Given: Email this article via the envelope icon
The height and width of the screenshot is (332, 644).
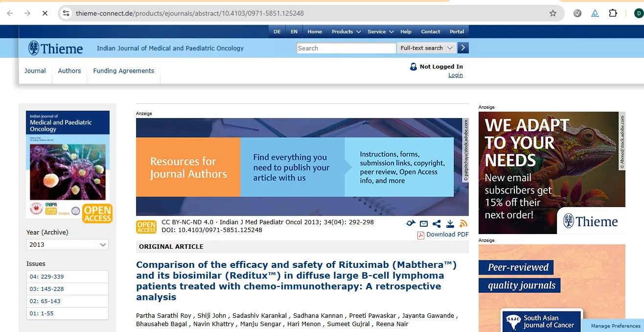Looking at the screenshot, I should pos(424,224).
